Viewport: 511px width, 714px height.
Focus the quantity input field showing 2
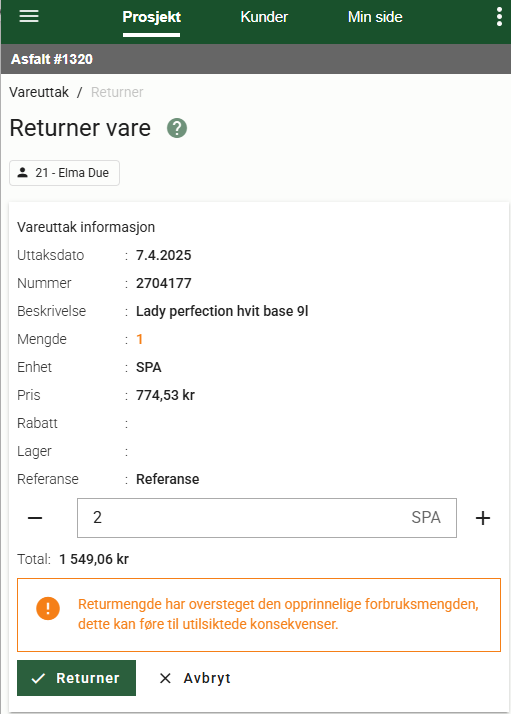coord(267,518)
